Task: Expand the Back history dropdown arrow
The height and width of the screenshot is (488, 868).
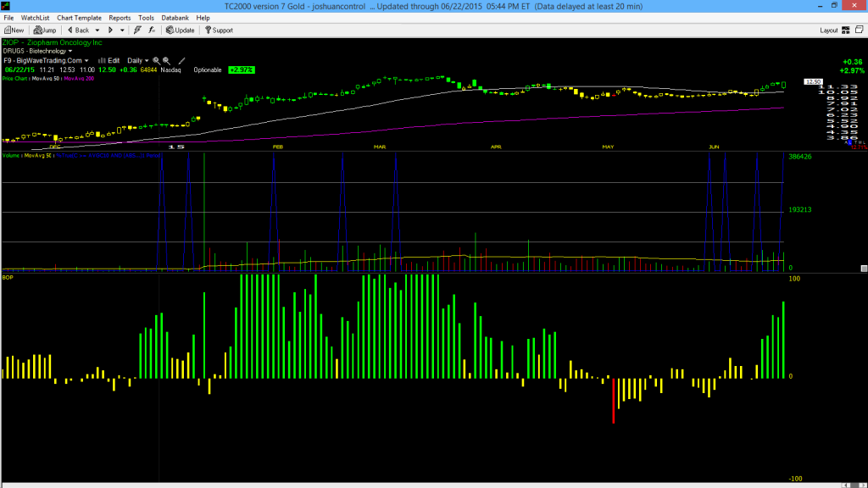Action: pos(97,30)
